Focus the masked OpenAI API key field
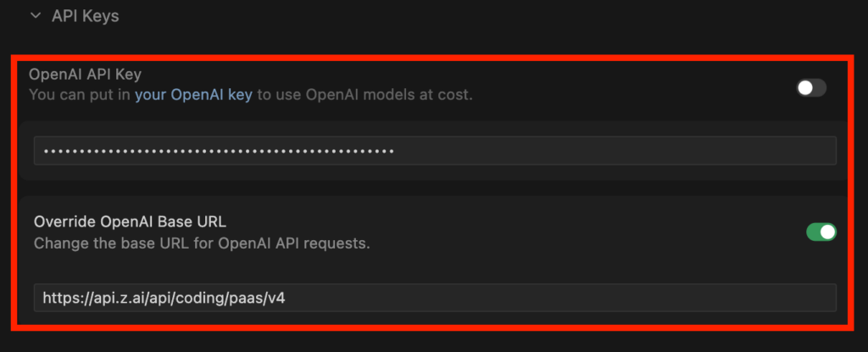 (434, 151)
